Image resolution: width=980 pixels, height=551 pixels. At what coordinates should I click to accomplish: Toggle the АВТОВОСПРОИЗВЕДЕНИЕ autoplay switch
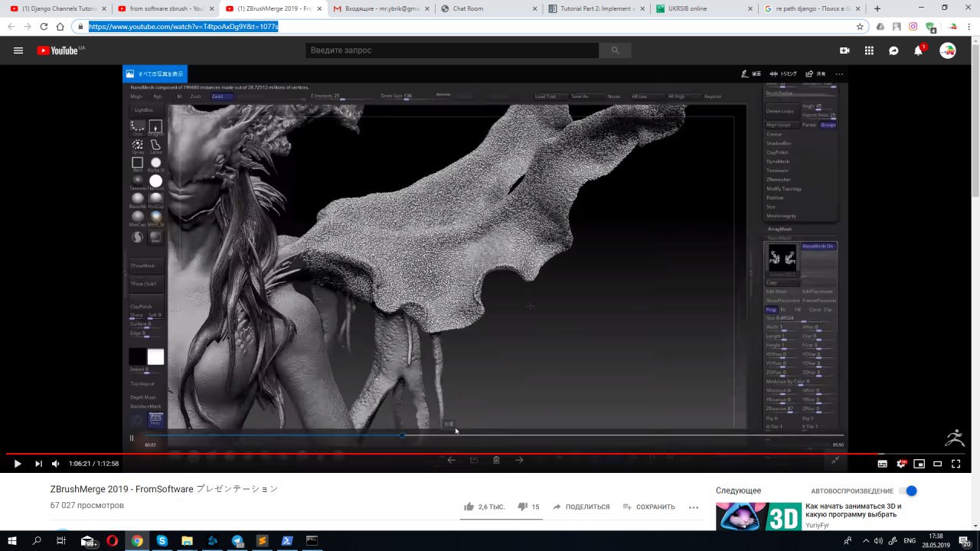tap(908, 491)
